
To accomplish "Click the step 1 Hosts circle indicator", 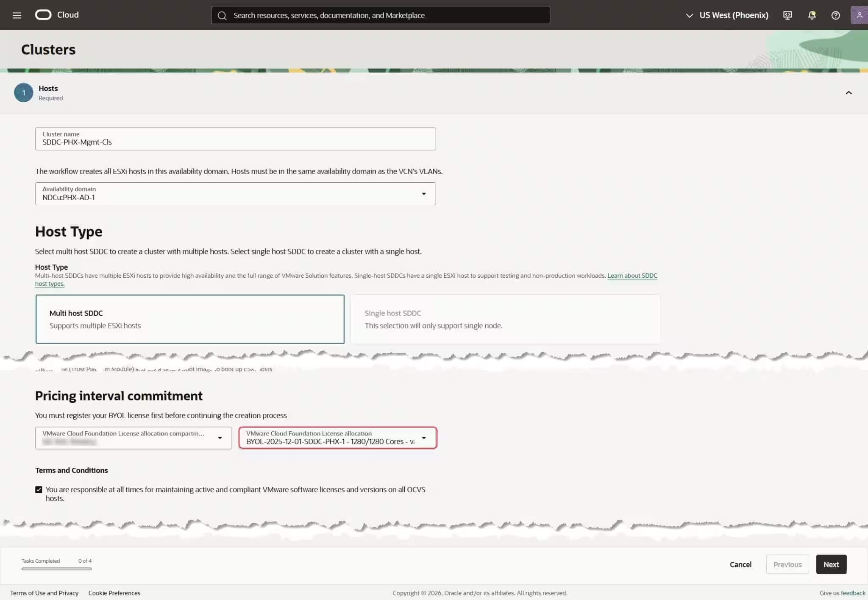I will (x=24, y=92).
